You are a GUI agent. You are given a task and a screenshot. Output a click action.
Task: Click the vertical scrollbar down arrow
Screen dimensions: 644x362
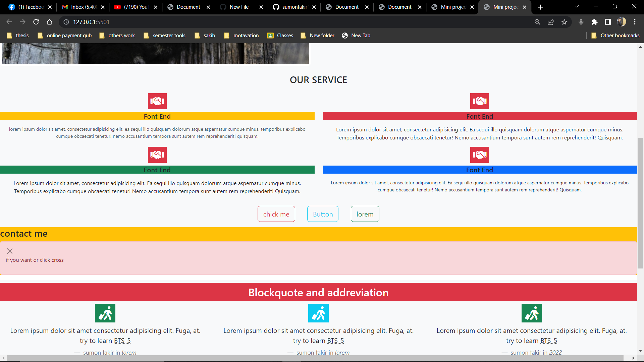coord(640,351)
